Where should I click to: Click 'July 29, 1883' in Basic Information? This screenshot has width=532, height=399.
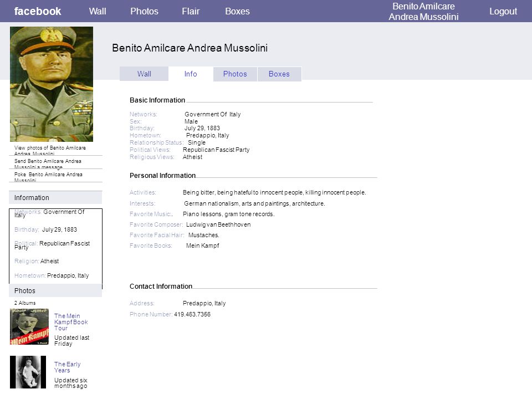click(x=202, y=128)
